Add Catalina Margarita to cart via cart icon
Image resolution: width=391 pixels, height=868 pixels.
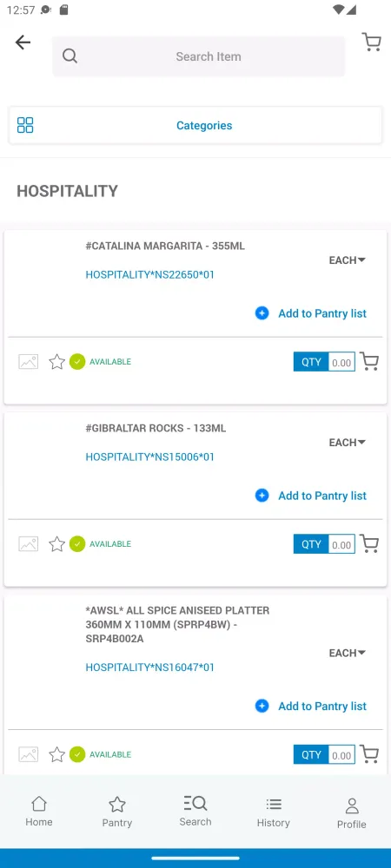coord(369,361)
